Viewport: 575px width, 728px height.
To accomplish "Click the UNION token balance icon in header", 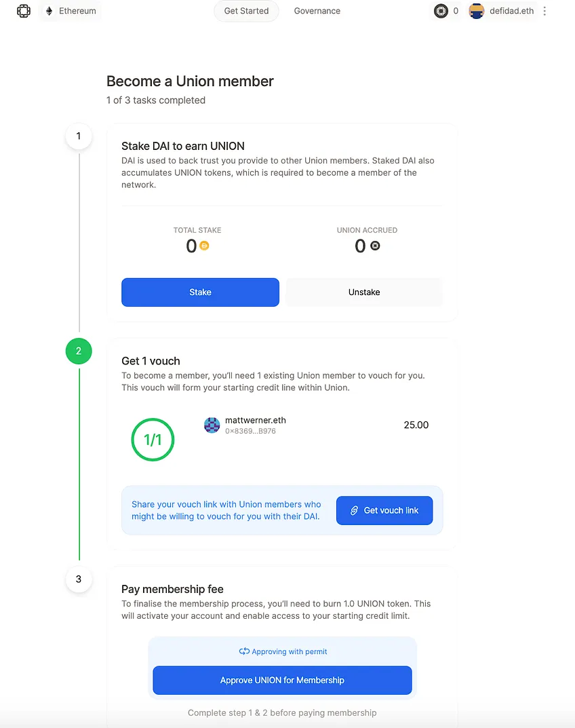I will coord(441,11).
